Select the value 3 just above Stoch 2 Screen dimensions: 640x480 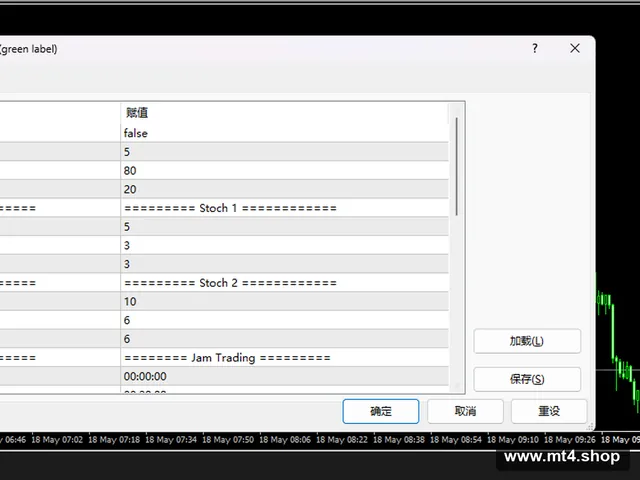pyautogui.click(x=284, y=264)
